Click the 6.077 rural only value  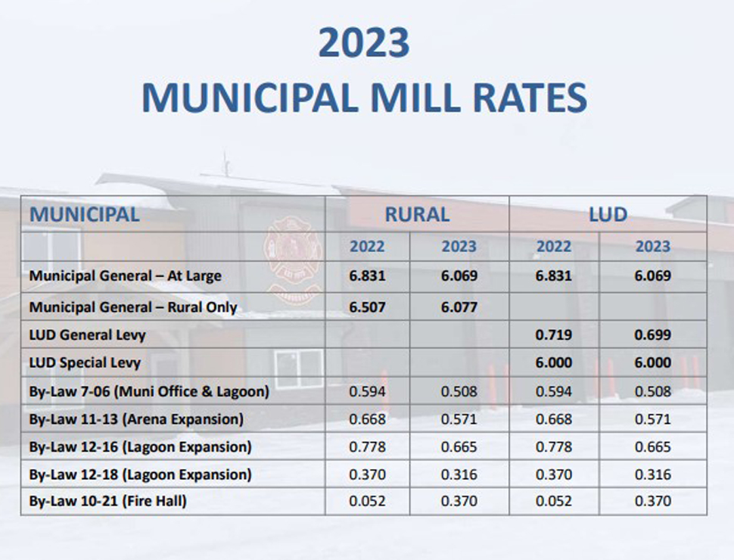pyautogui.click(x=459, y=307)
